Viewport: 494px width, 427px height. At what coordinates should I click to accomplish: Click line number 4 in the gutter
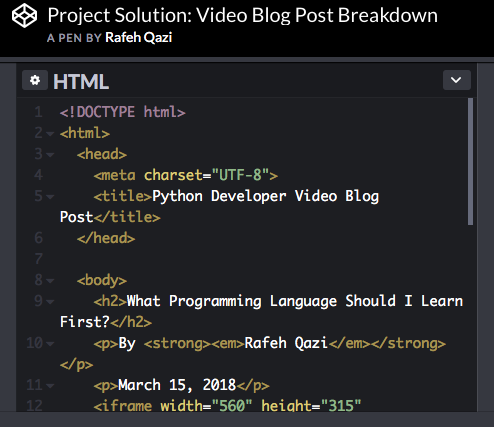click(39, 175)
